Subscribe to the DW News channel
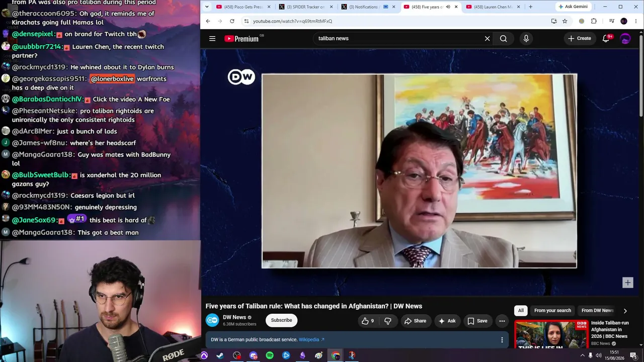Image resolution: width=644 pixels, height=362 pixels. pyautogui.click(x=281, y=320)
